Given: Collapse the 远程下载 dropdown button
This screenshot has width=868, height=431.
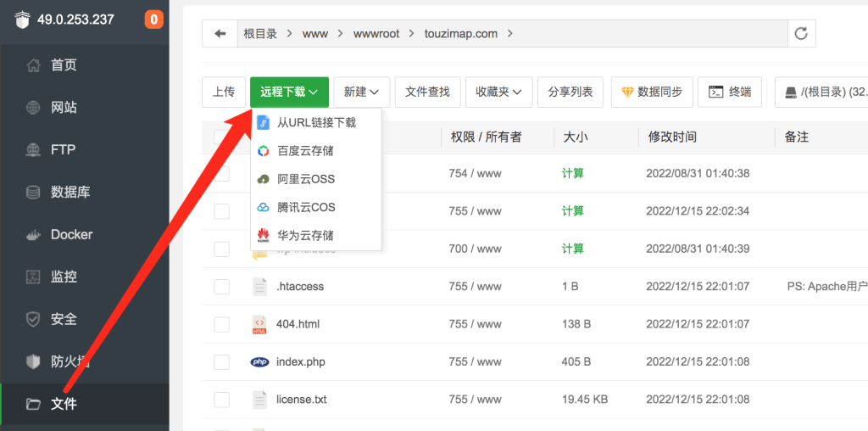Looking at the screenshot, I should [289, 92].
